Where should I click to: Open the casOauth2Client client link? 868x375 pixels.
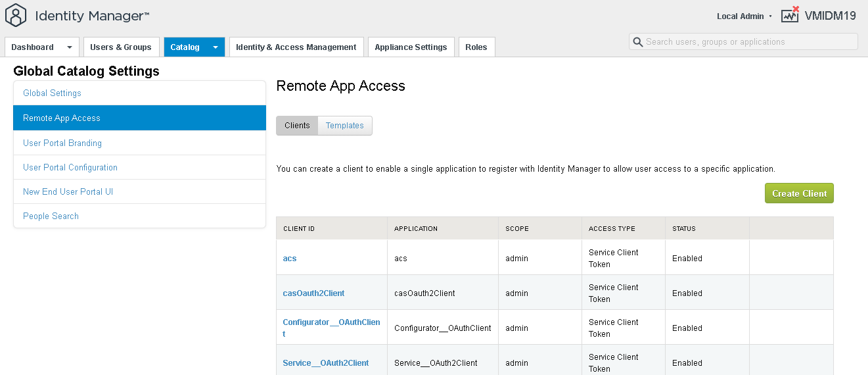click(314, 293)
